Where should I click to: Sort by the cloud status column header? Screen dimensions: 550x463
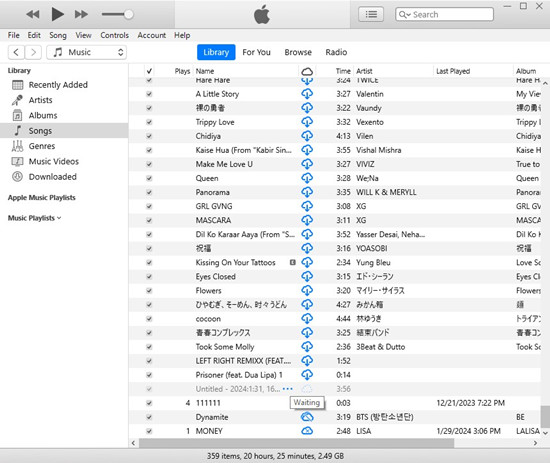coord(307,72)
